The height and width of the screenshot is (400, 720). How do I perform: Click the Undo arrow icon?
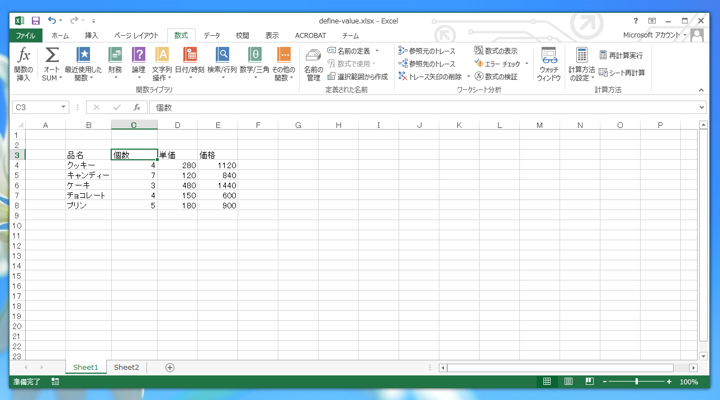(51, 21)
